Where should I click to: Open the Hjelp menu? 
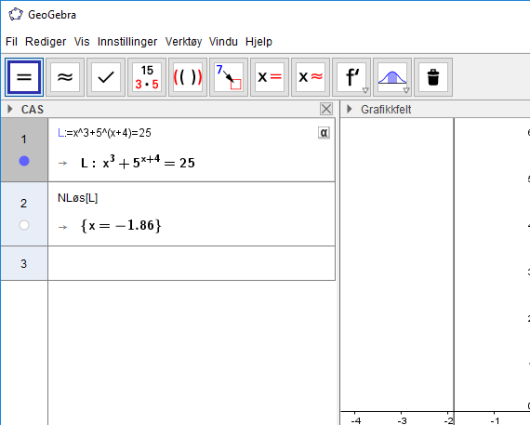(x=259, y=42)
